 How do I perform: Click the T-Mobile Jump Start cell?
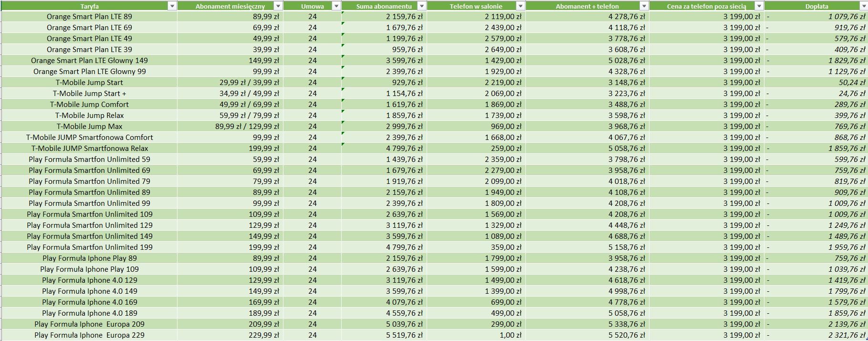pyautogui.click(x=89, y=82)
